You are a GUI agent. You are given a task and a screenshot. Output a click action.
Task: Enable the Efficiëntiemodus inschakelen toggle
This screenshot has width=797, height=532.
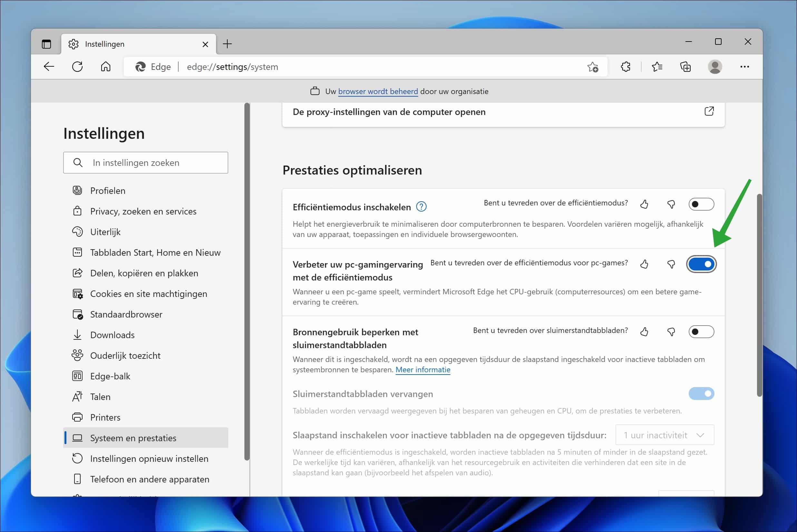coord(701,204)
